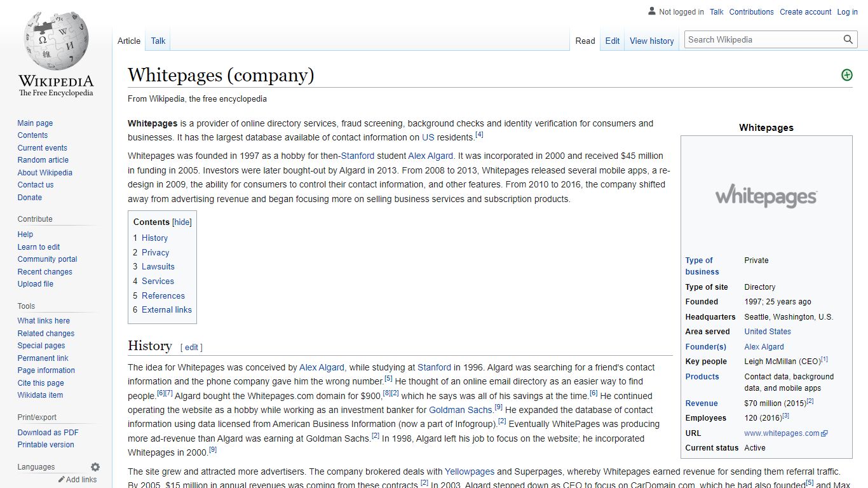Click the Add links pencil icon
The width and height of the screenshot is (868, 488).
tap(62, 480)
